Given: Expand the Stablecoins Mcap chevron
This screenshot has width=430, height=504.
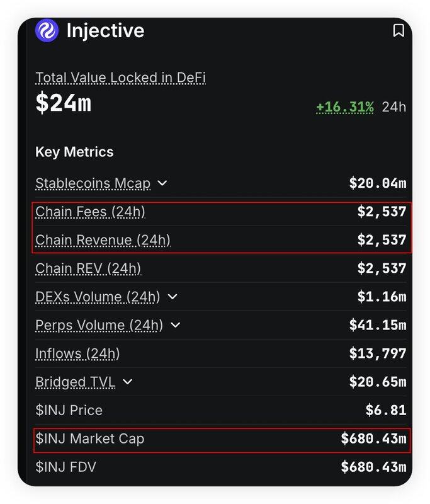Looking at the screenshot, I should (162, 183).
